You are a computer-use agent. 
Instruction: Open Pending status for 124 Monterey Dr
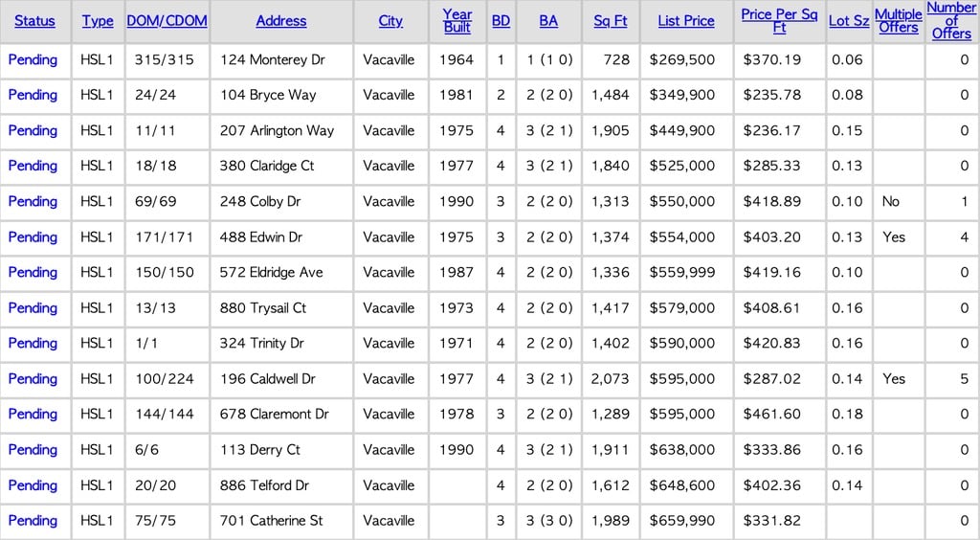33,59
